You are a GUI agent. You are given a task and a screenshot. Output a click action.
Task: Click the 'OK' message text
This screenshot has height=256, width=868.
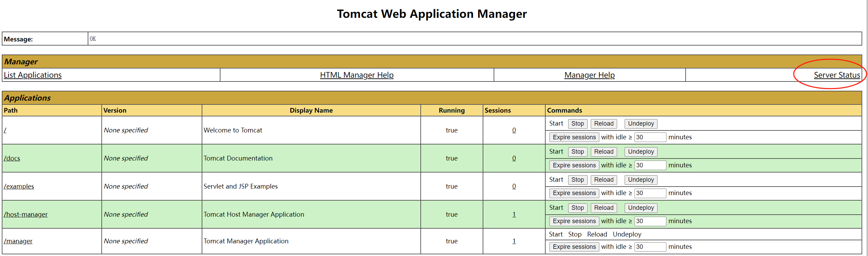coord(93,39)
